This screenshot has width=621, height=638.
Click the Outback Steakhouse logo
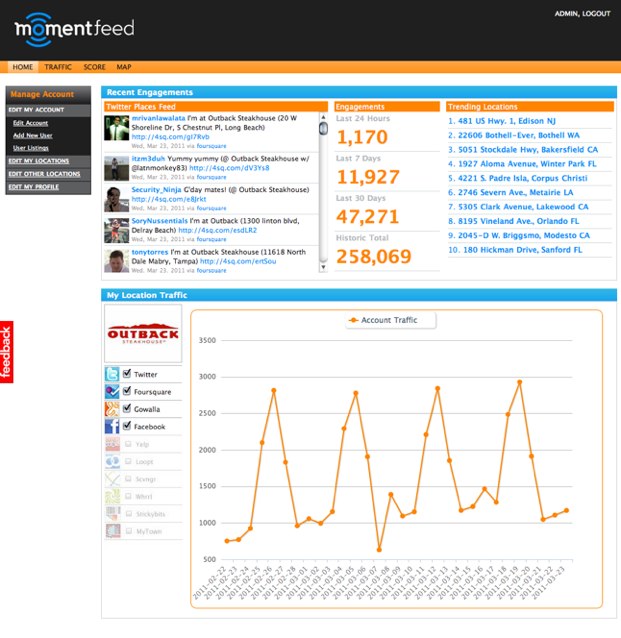click(143, 333)
